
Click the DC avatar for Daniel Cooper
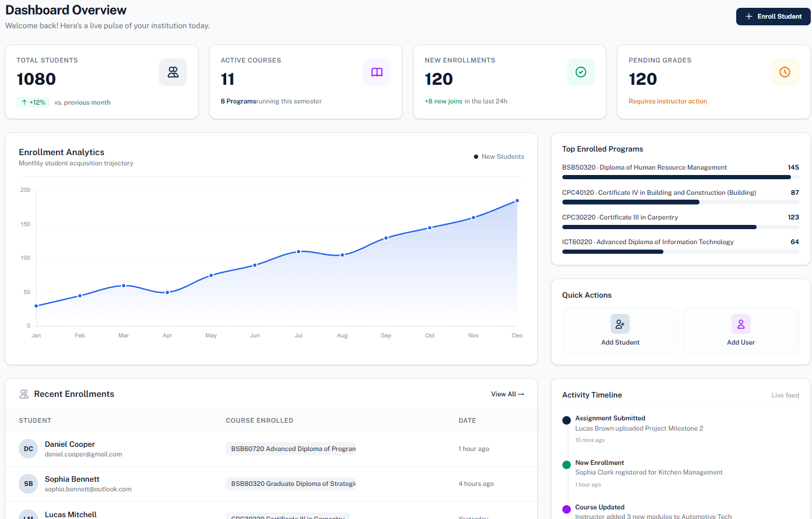point(28,449)
